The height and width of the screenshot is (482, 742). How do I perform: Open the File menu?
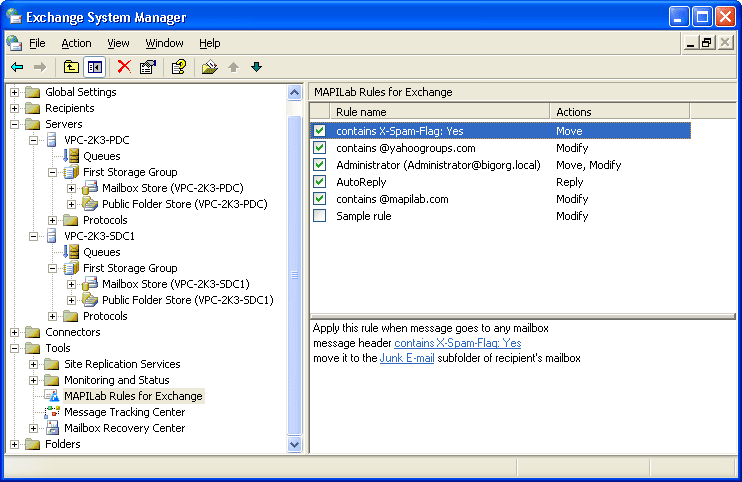(37, 43)
